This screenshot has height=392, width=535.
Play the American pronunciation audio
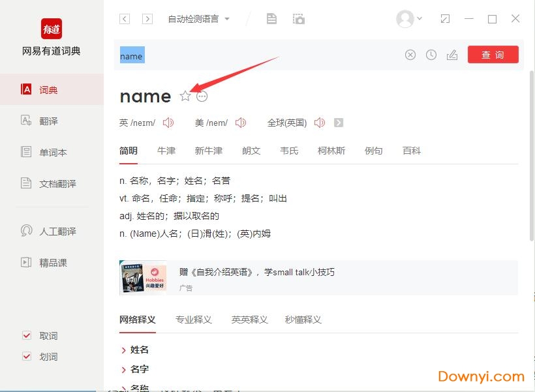241,123
